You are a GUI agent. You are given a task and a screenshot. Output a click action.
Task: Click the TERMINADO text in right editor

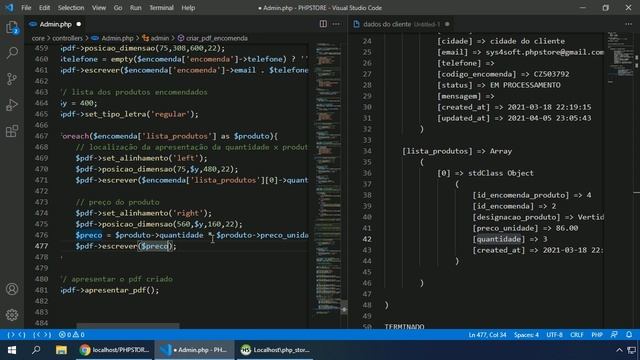pos(404,327)
